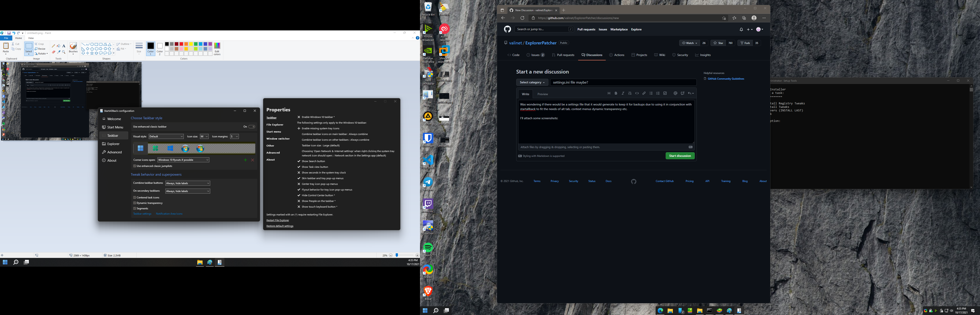This screenshot has height=315, width=980.
Task: Click the Undo arrow in Paint
Action: tap(13, 33)
